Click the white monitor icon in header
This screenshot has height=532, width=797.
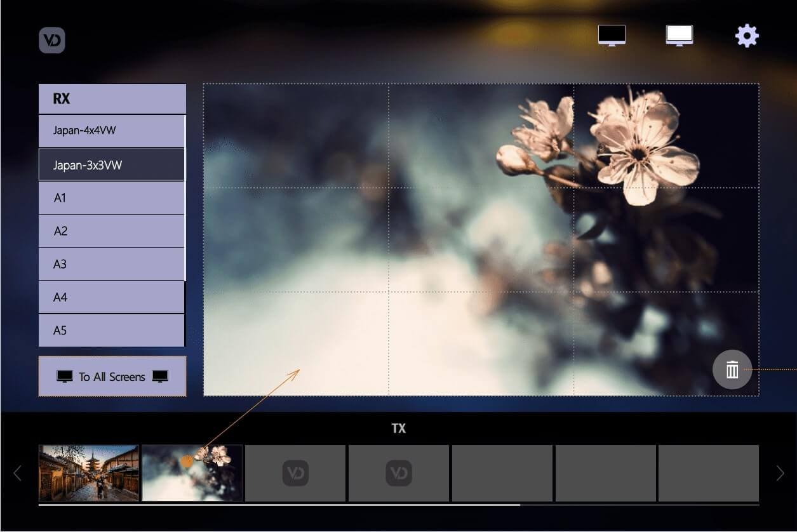tap(679, 36)
